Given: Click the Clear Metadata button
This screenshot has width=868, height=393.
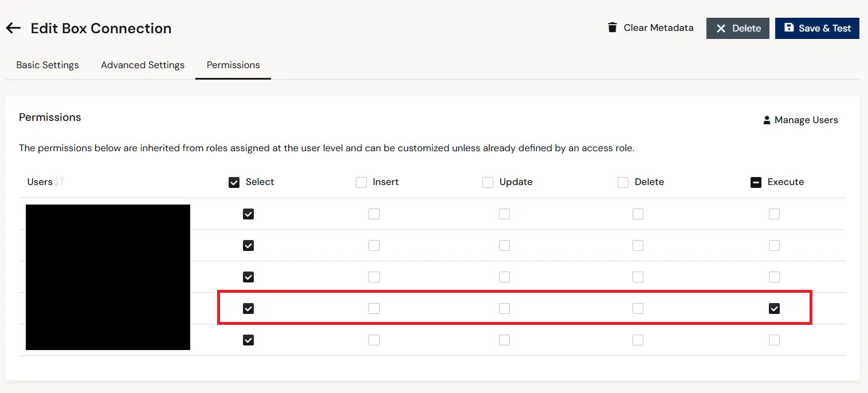Looking at the screenshot, I should coord(650,27).
